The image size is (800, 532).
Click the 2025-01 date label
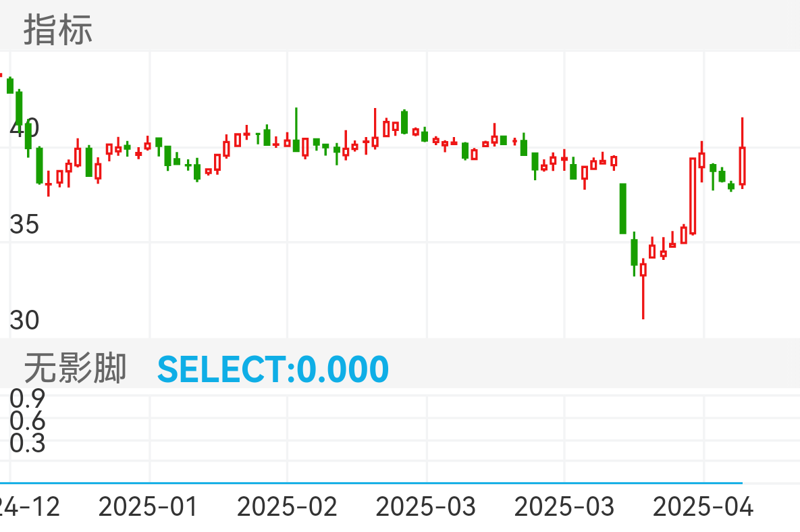click(149, 506)
